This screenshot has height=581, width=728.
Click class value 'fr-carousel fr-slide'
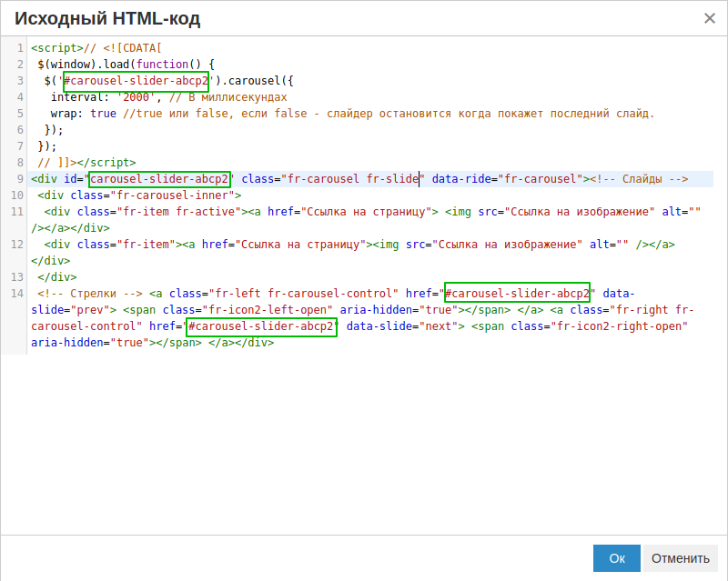[x=353, y=179]
